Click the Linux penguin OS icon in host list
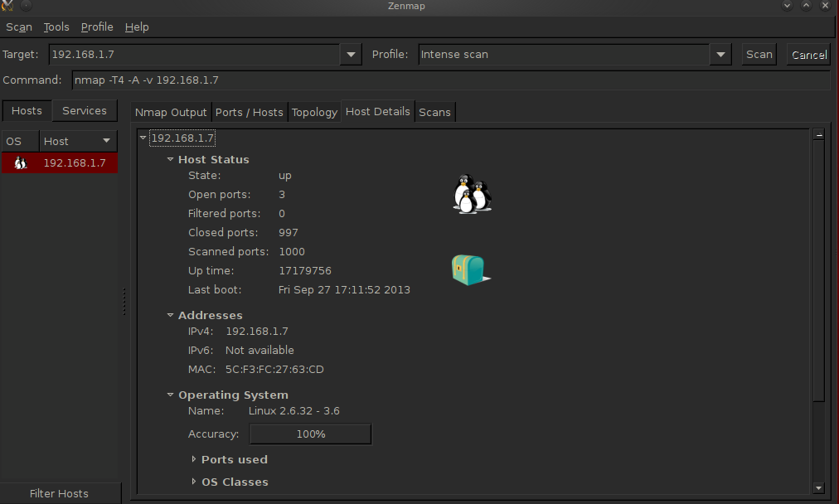This screenshot has height=504, width=839. tap(21, 162)
